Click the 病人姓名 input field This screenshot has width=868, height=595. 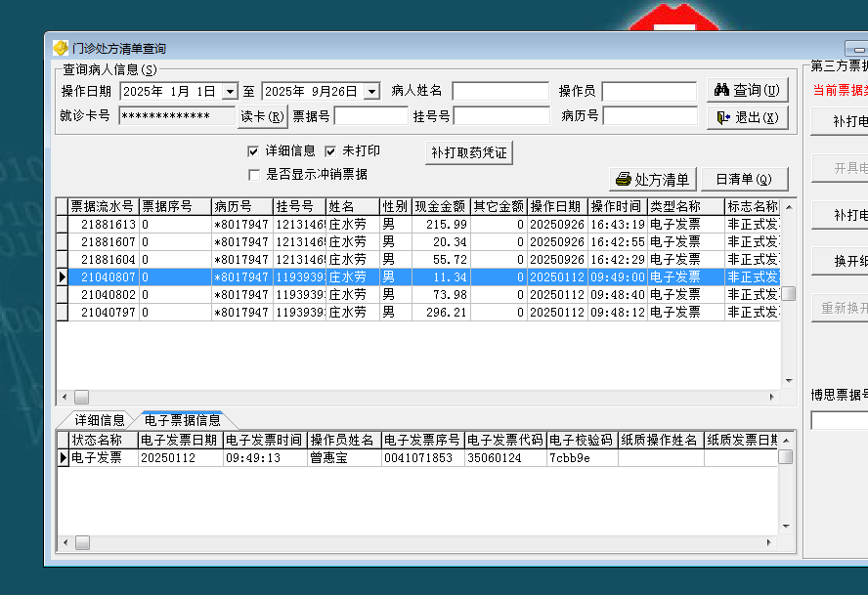click(500, 91)
